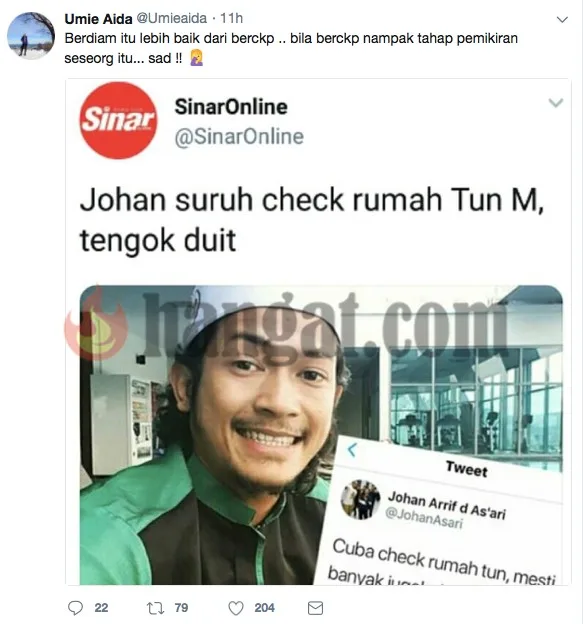Click Johan Arrif d As'ari's small avatar

point(360,499)
